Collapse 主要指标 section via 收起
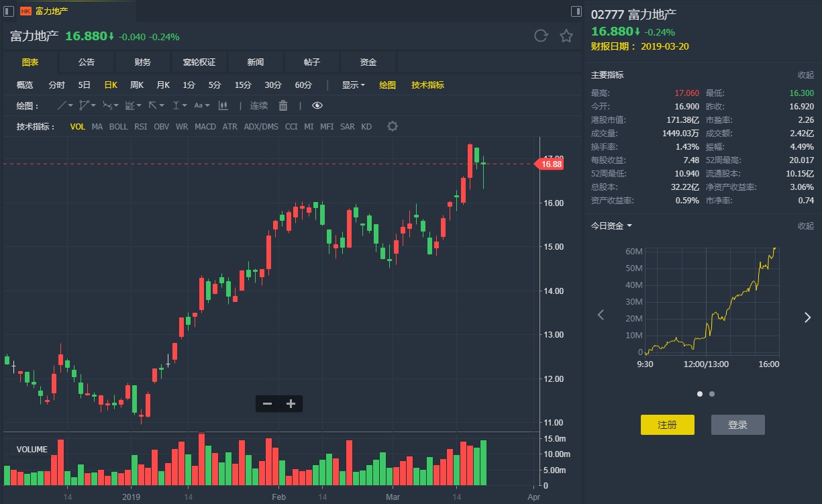Image resolution: width=822 pixels, height=504 pixels. 805,75
